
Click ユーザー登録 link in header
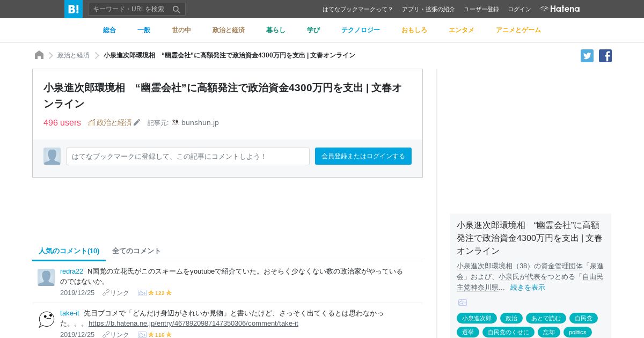(x=481, y=9)
